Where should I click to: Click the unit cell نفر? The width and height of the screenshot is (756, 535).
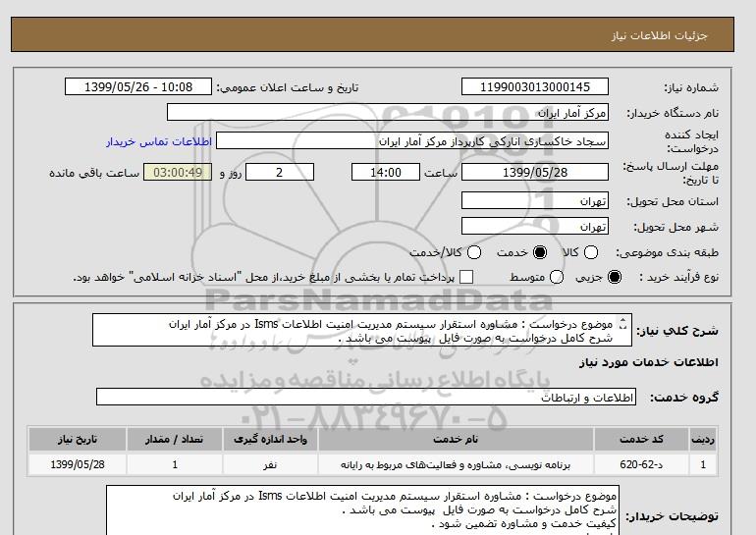270,464
